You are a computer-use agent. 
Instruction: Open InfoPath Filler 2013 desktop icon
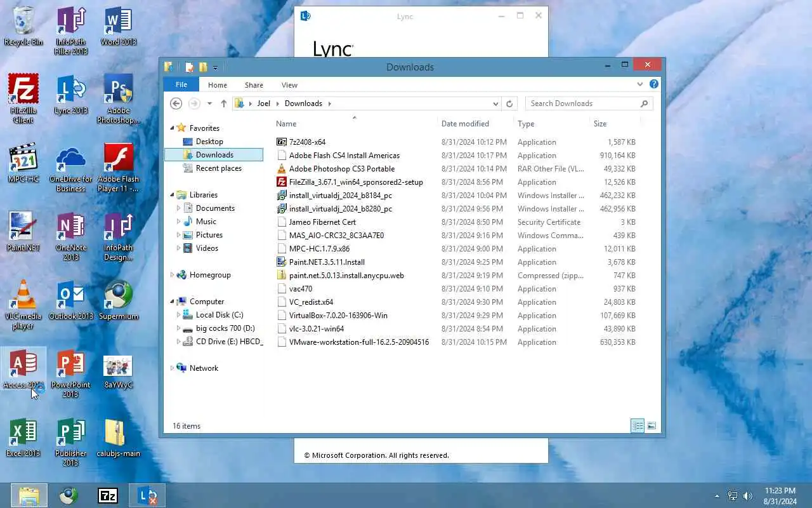[x=70, y=31]
